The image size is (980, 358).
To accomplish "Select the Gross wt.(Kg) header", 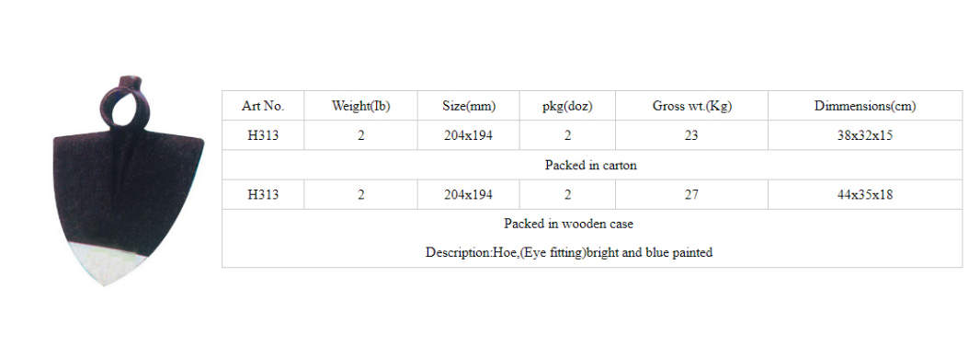I will pyautogui.click(x=692, y=106).
